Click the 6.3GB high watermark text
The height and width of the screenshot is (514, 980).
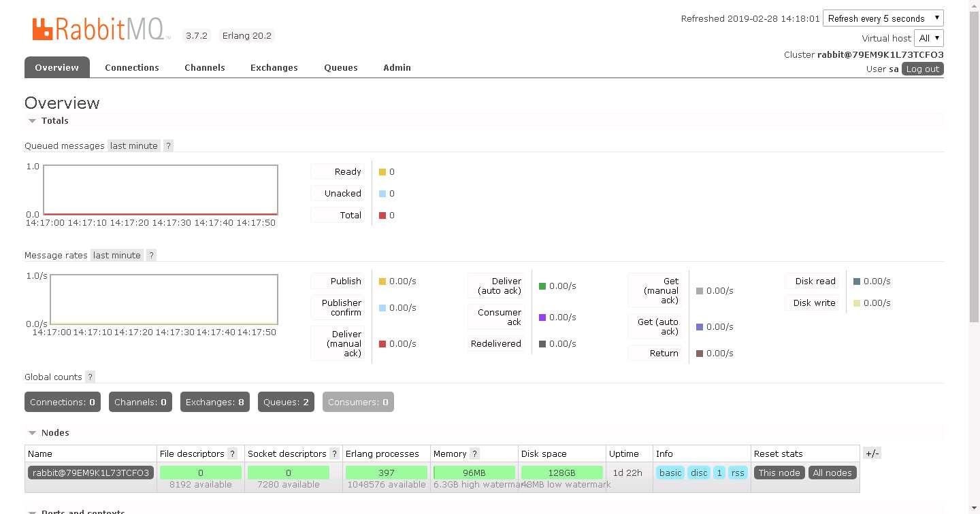(479, 485)
